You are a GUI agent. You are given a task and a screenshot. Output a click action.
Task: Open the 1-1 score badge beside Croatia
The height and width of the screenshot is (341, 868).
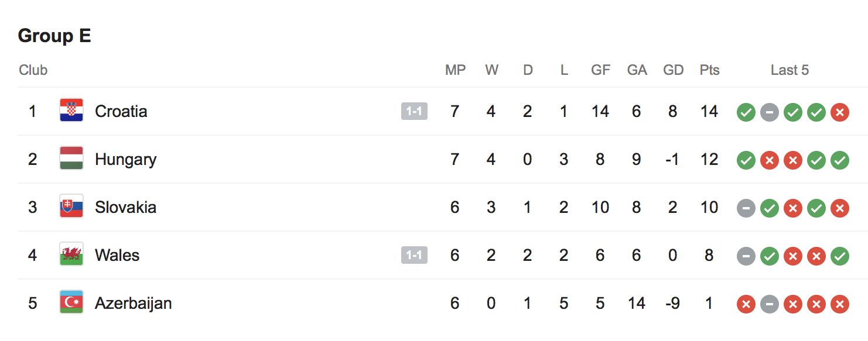click(414, 111)
